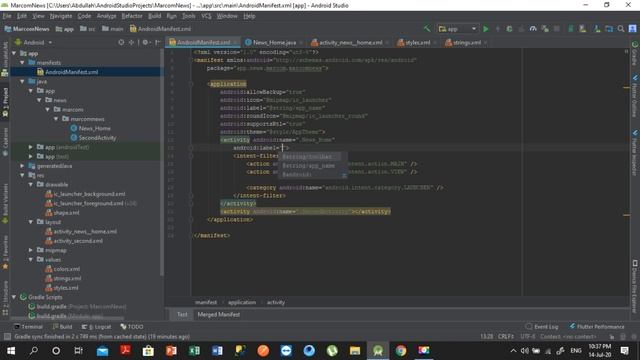Collapse the manifests folder
The width and height of the screenshot is (640, 360).
tap(22, 62)
